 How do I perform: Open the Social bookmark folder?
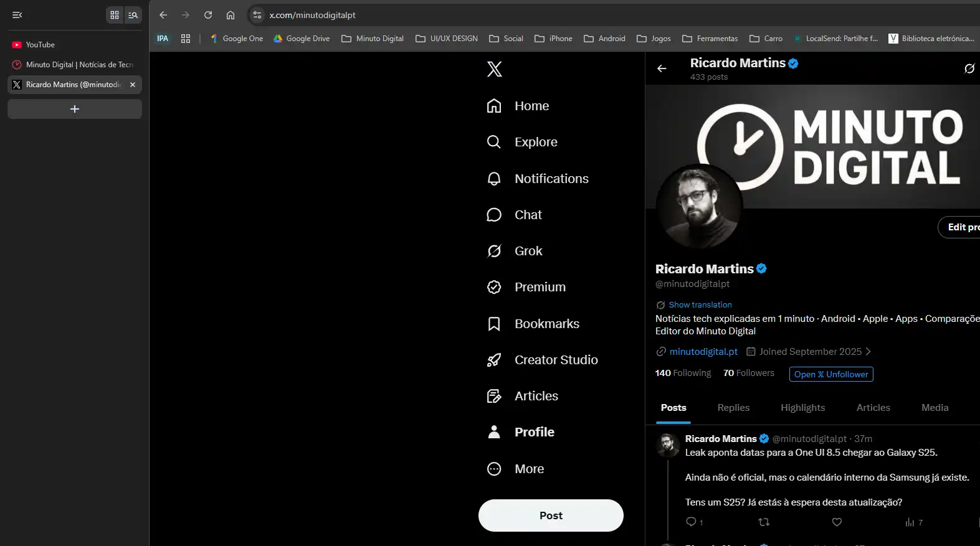[x=507, y=39]
